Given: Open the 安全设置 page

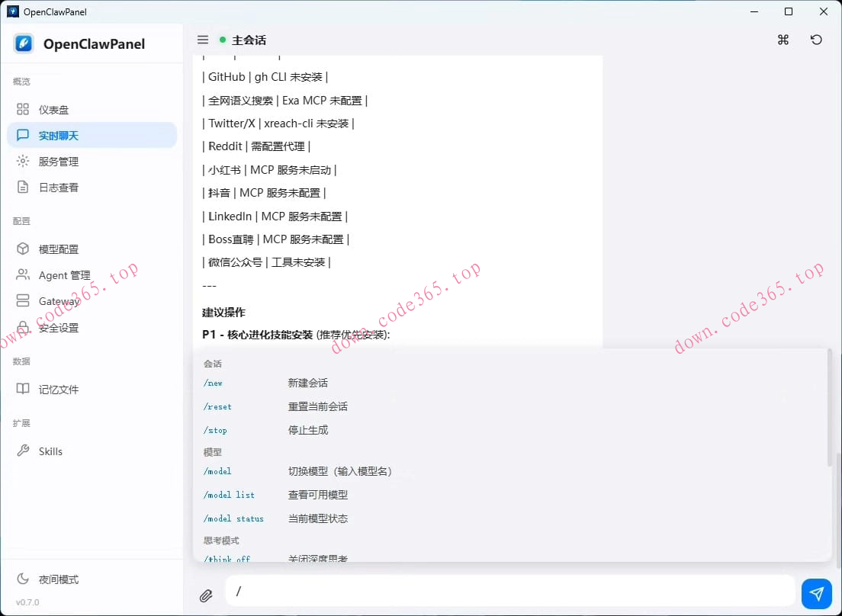Looking at the screenshot, I should point(59,327).
